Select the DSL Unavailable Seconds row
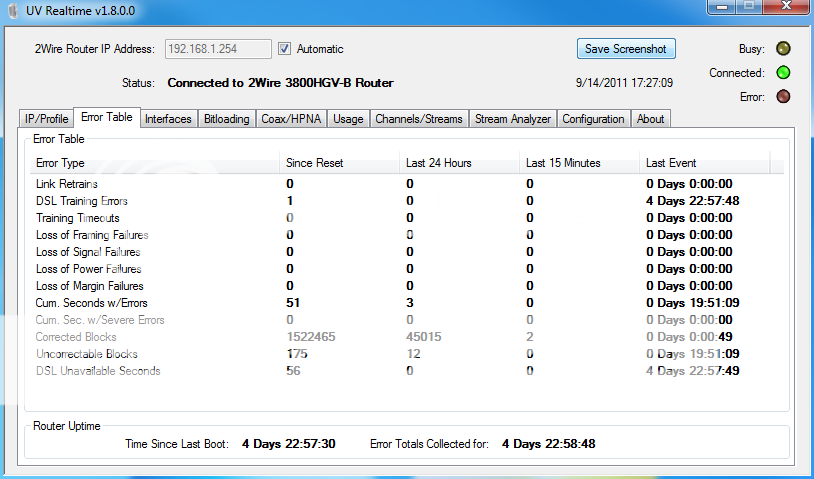 pos(406,371)
